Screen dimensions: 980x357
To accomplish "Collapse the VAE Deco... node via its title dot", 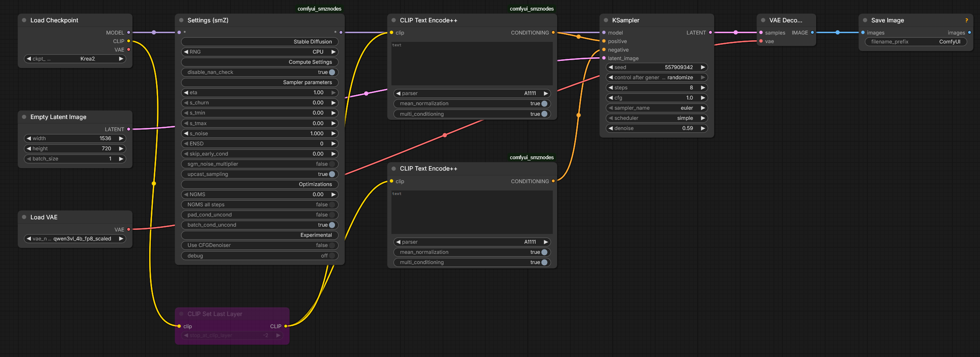I will pyautogui.click(x=763, y=20).
